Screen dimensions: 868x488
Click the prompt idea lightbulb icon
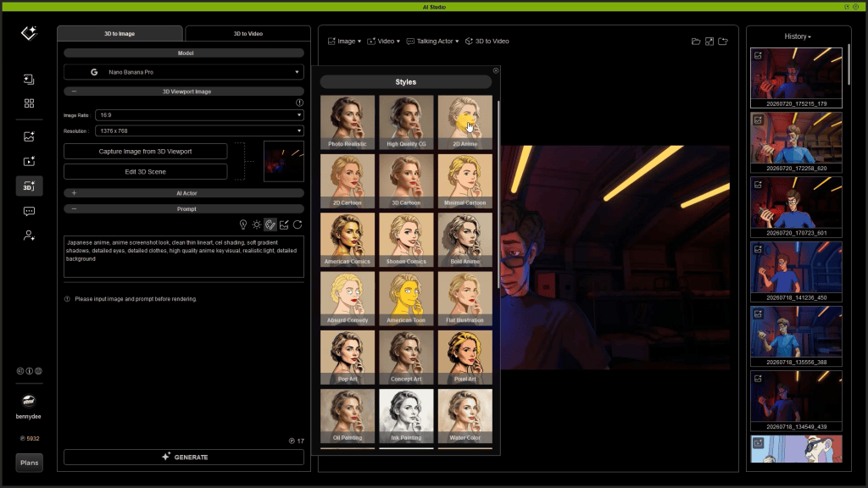coord(243,225)
